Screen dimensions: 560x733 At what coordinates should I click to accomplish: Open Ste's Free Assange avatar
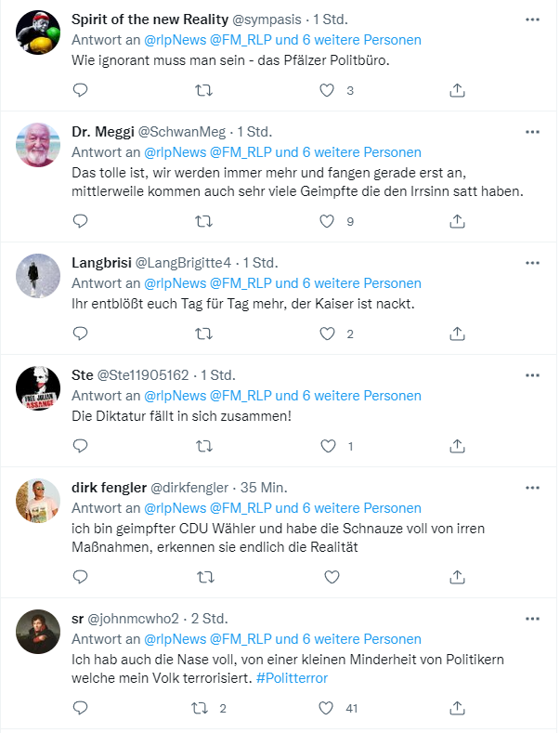40,388
